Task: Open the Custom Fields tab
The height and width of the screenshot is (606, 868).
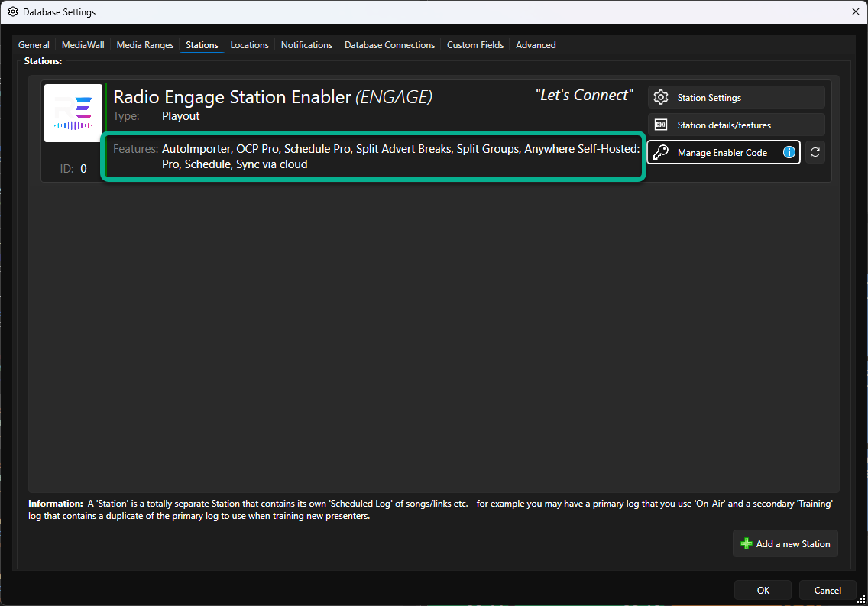Action: point(475,45)
